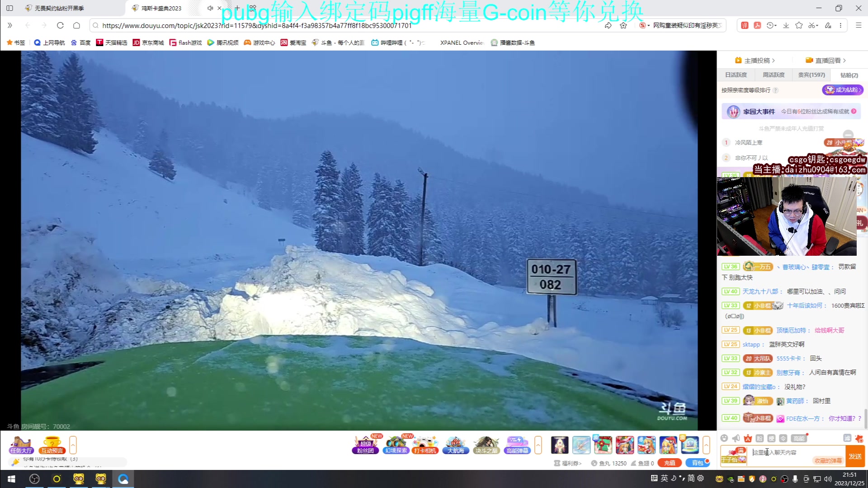Screen dimensions: 868x488
Task: Open the 任务大厅 task hall icon
Action: (x=21, y=445)
